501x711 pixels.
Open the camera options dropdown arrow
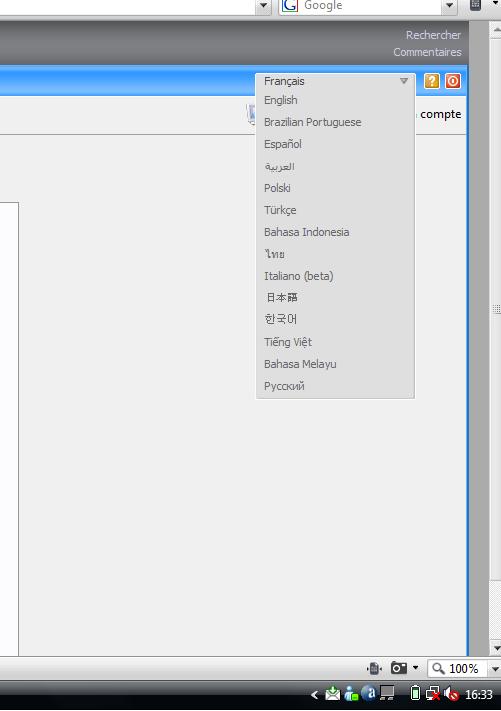[415, 667]
